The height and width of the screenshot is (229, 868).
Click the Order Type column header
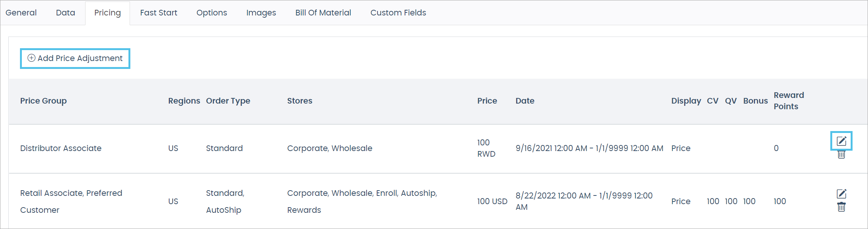tap(228, 101)
